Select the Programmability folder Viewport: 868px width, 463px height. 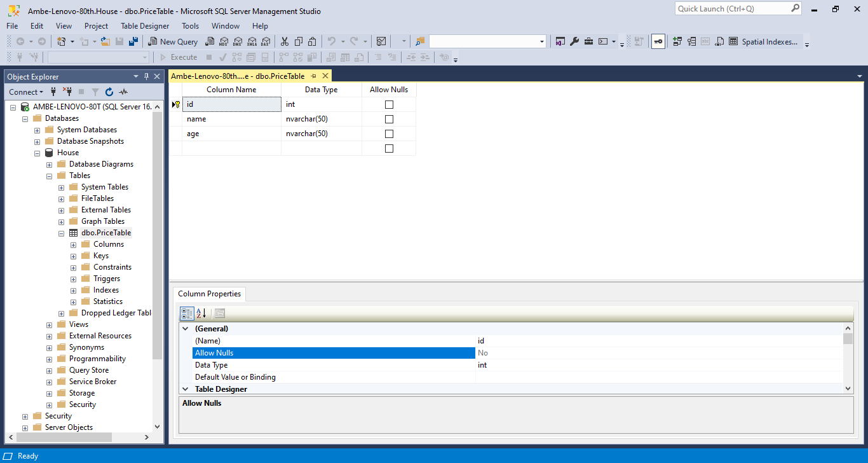[97, 359]
